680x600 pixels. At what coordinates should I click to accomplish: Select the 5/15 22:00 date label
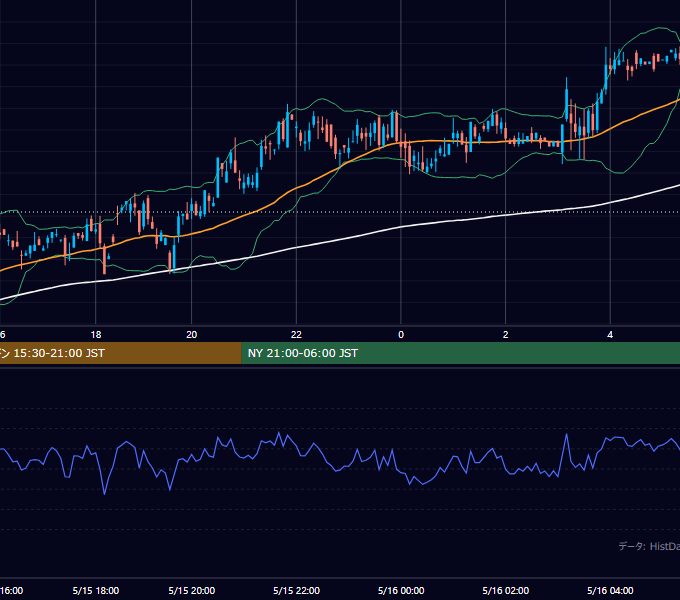pyautogui.click(x=297, y=590)
